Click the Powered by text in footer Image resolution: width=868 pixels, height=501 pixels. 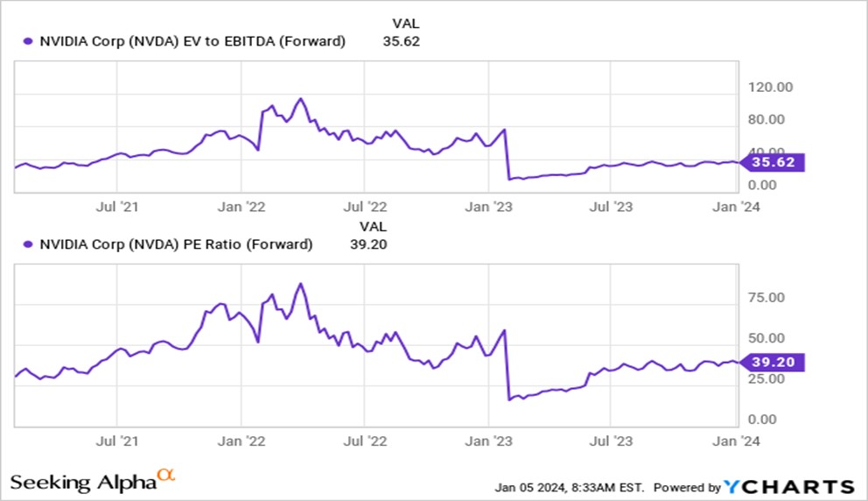click(687, 488)
